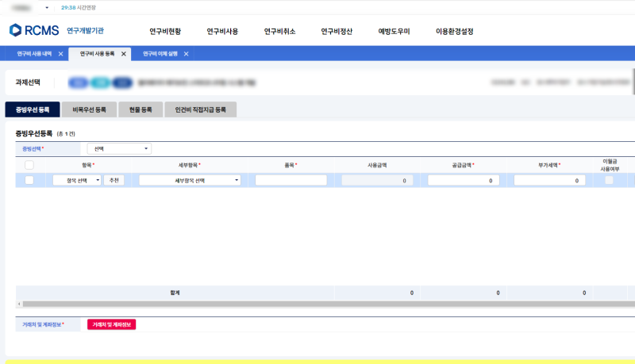
Task: Open the 예방도우미 menu
Action: [x=394, y=32]
